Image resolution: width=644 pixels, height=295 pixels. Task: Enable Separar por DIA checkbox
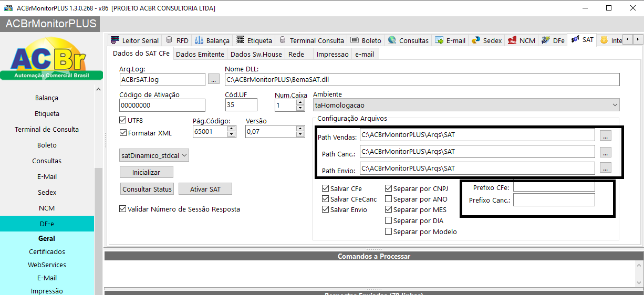tap(388, 221)
